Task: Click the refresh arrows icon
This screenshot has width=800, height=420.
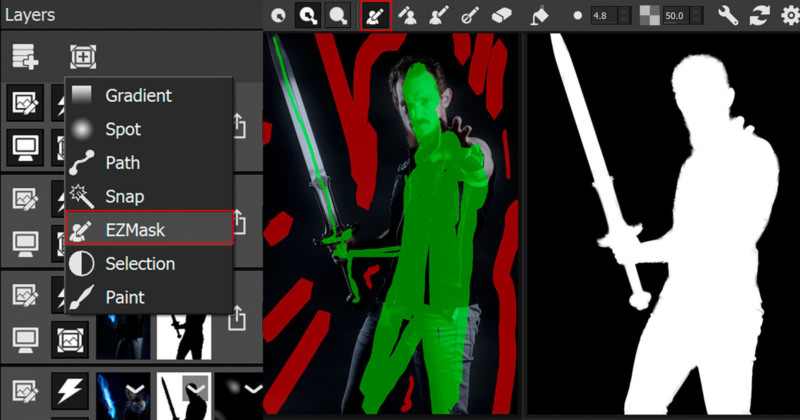Action: tap(759, 16)
